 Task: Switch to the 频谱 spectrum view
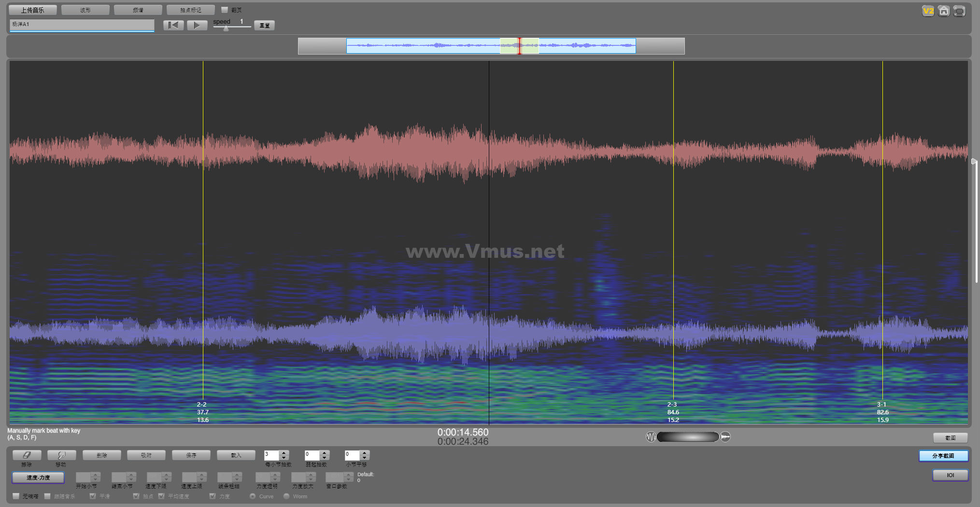click(x=138, y=10)
